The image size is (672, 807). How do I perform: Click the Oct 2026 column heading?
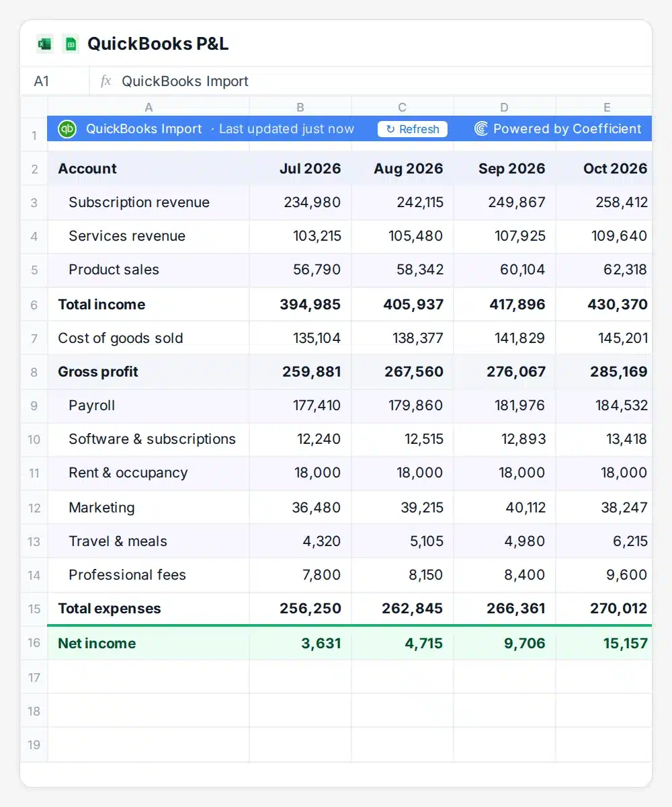click(x=604, y=169)
